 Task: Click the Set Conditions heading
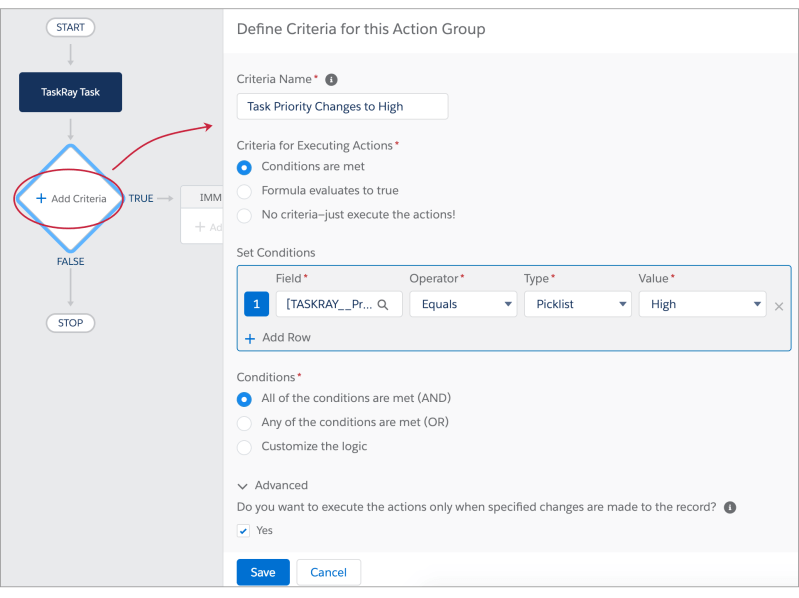coord(276,253)
